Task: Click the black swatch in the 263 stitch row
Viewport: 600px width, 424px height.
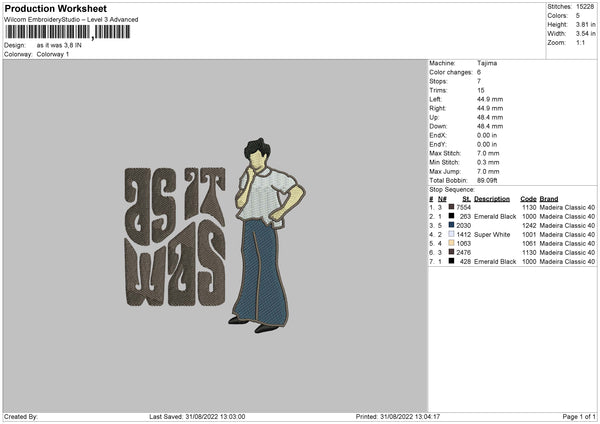Action: coord(452,216)
